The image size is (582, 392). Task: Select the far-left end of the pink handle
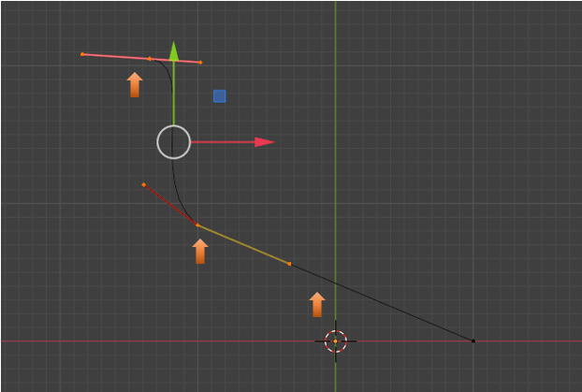click(82, 54)
